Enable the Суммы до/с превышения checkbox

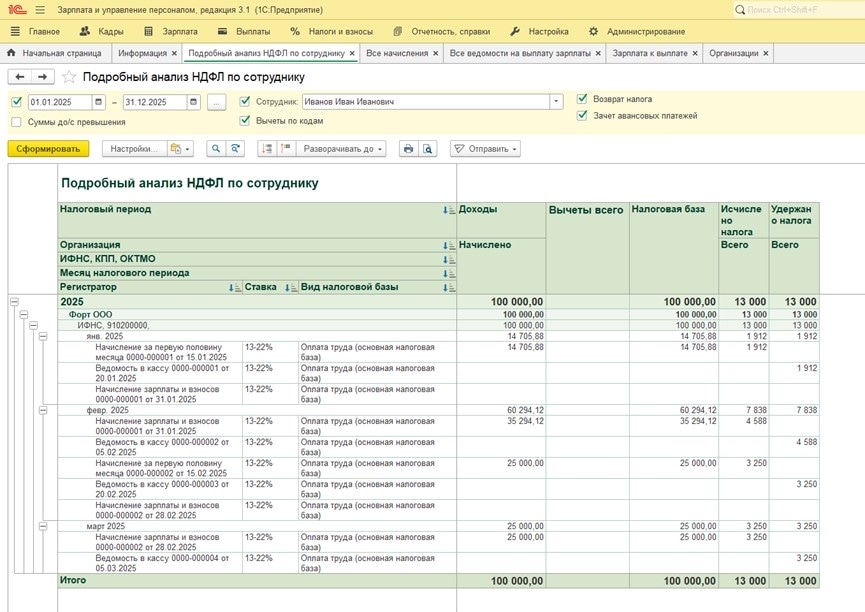click(x=16, y=122)
